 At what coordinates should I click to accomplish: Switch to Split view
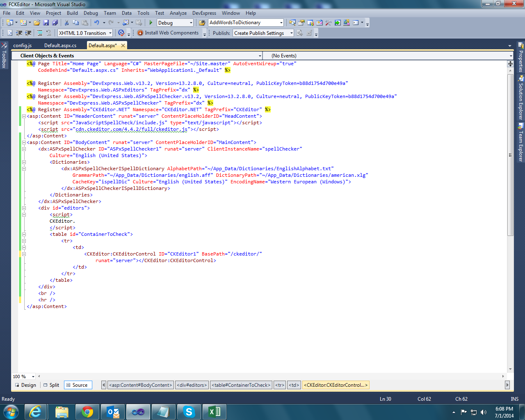click(51, 385)
